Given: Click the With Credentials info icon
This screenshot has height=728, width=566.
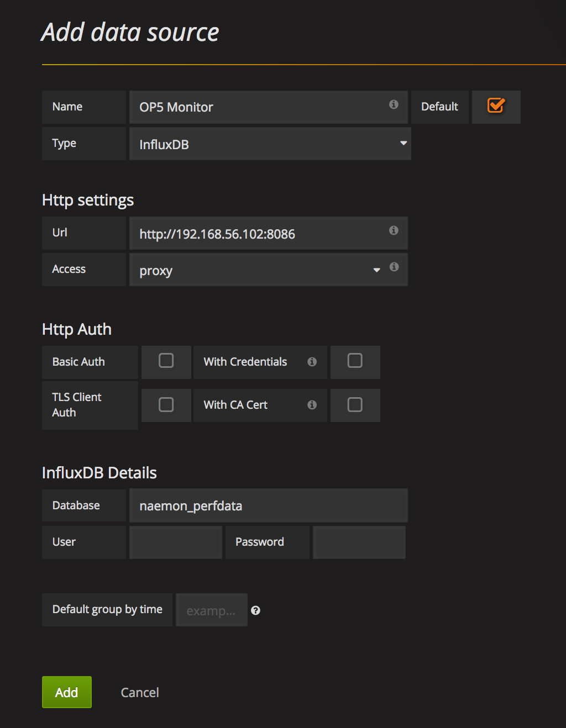Looking at the screenshot, I should click(x=312, y=362).
